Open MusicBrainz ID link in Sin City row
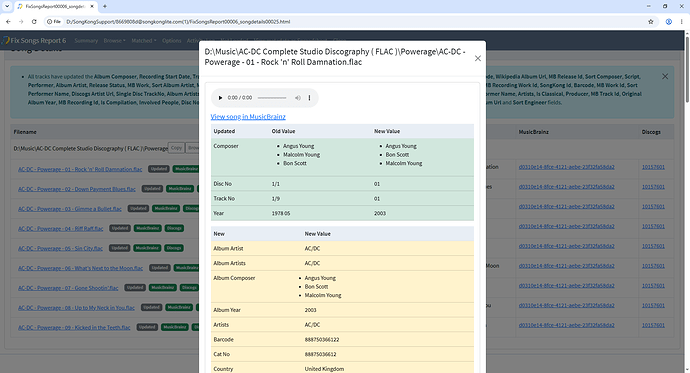Screen dimensions: 690x373 coord(566,246)
